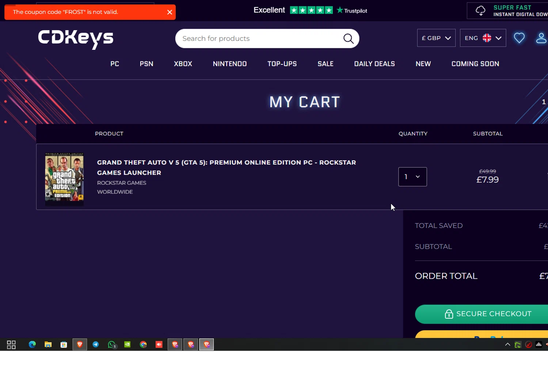Open WhatsApp from the taskbar
Viewport: 548px width, 392px height.
(x=112, y=345)
